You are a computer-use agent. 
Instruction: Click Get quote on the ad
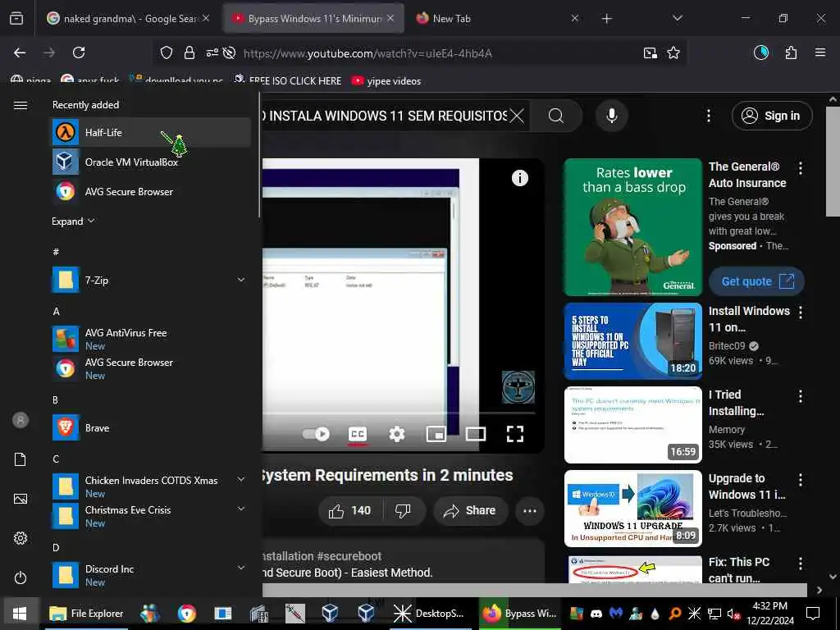756,281
